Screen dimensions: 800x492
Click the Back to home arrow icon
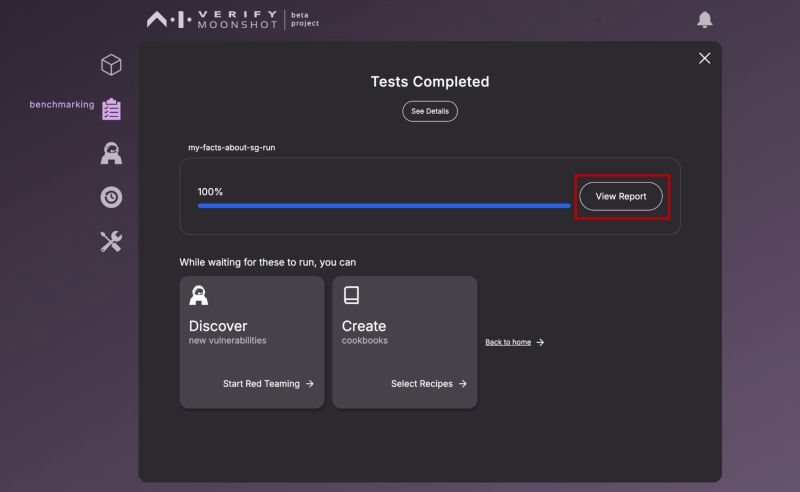(540, 342)
